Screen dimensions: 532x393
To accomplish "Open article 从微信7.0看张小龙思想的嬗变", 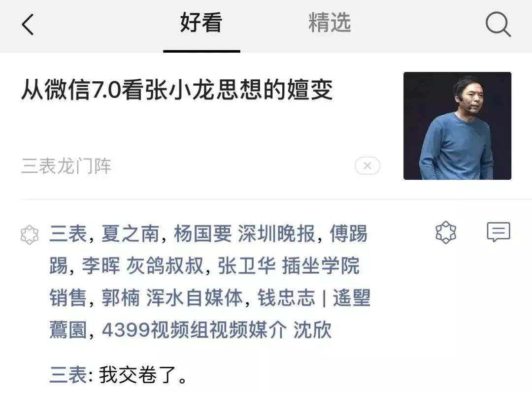I will tap(177, 90).
